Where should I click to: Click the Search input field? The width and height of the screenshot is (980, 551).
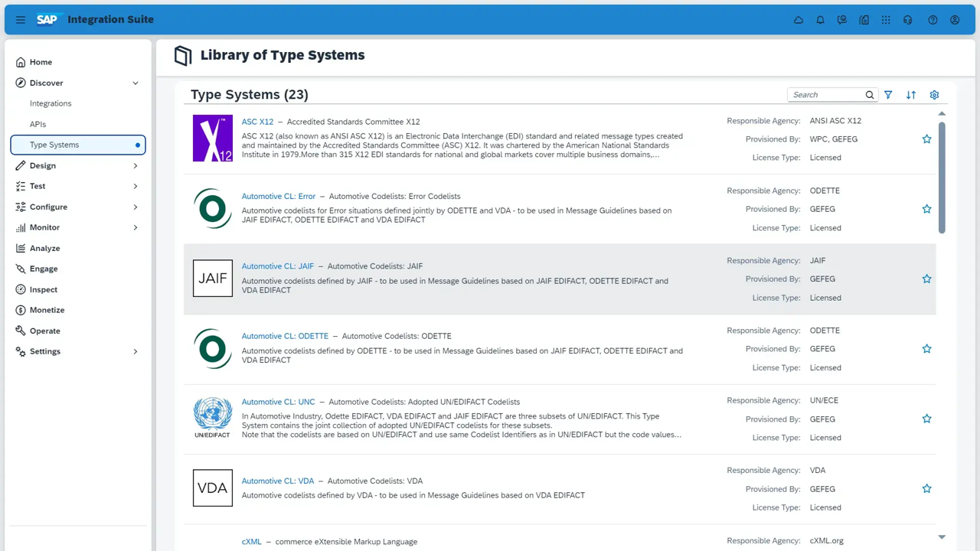825,95
